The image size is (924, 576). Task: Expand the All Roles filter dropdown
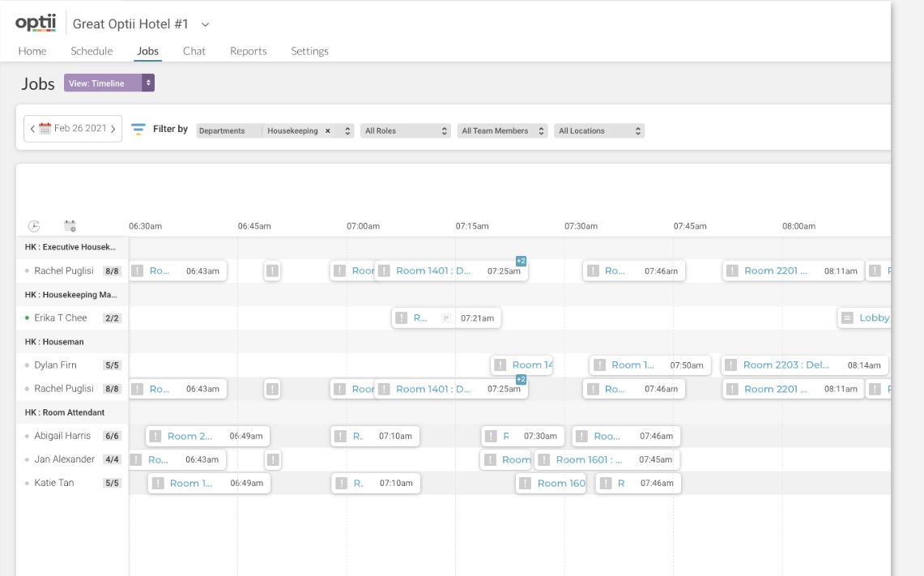click(x=406, y=131)
